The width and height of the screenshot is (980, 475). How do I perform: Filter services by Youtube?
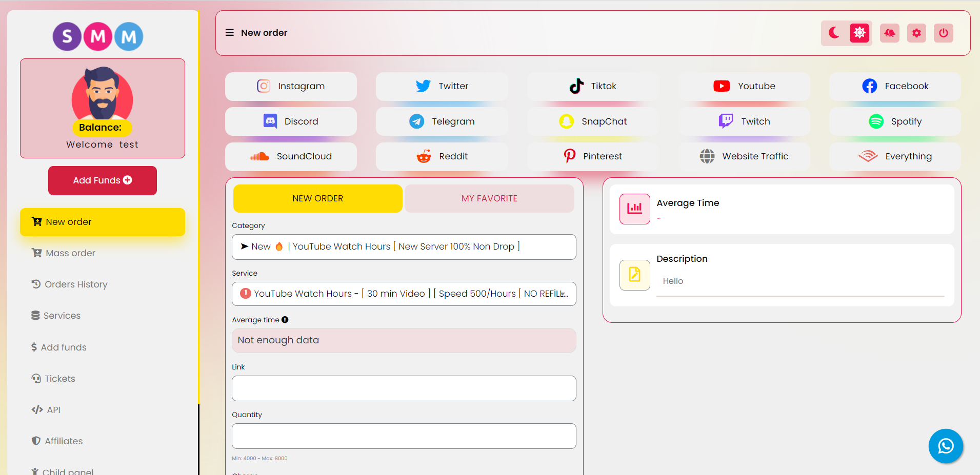coord(744,86)
